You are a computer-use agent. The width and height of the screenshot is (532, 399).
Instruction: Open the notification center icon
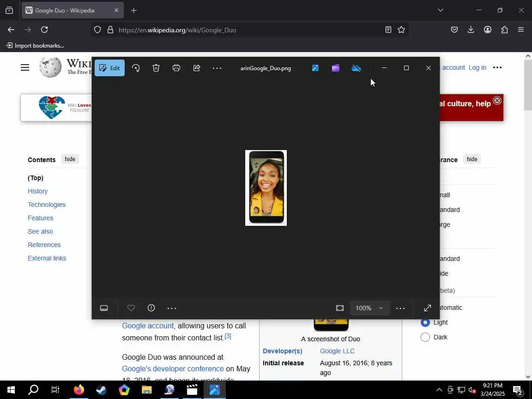point(518,390)
